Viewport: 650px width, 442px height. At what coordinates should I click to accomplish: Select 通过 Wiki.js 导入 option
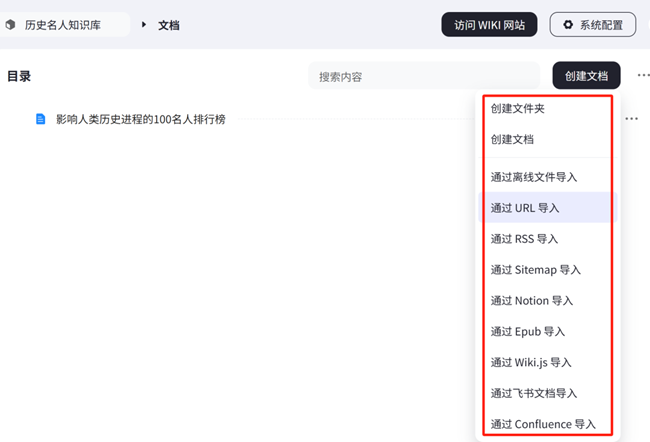click(x=548, y=362)
